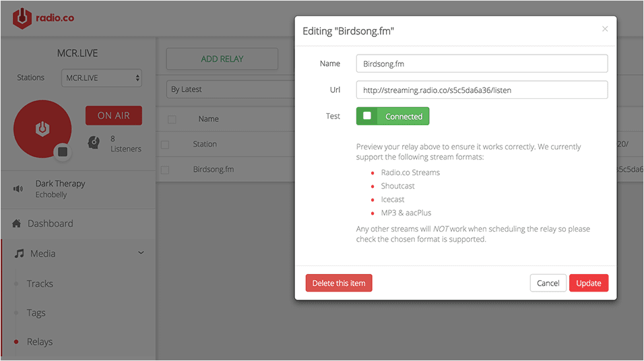Click the listeners head icon

coord(94,143)
